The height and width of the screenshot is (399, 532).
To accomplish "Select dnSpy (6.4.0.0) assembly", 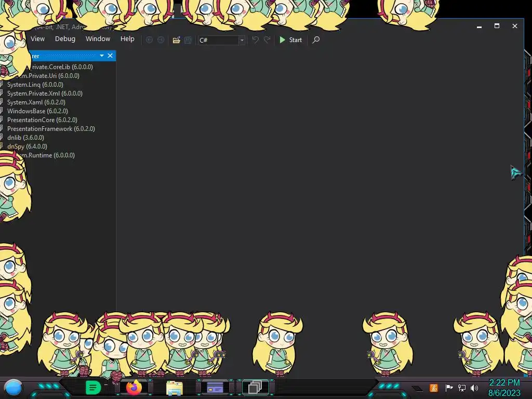I will (27, 146).
